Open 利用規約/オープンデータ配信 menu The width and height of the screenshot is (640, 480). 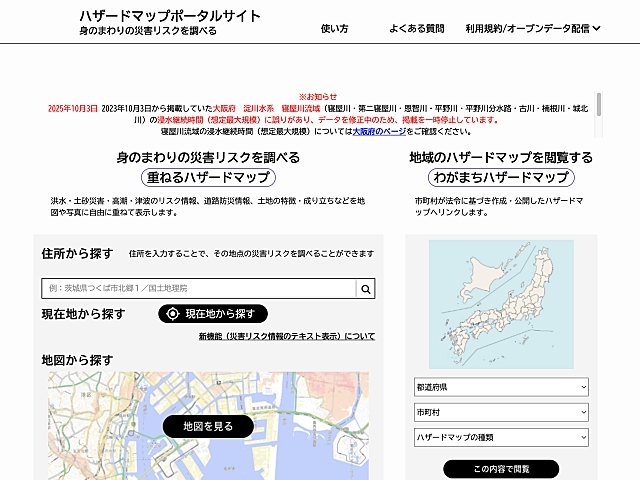(533, 28)
